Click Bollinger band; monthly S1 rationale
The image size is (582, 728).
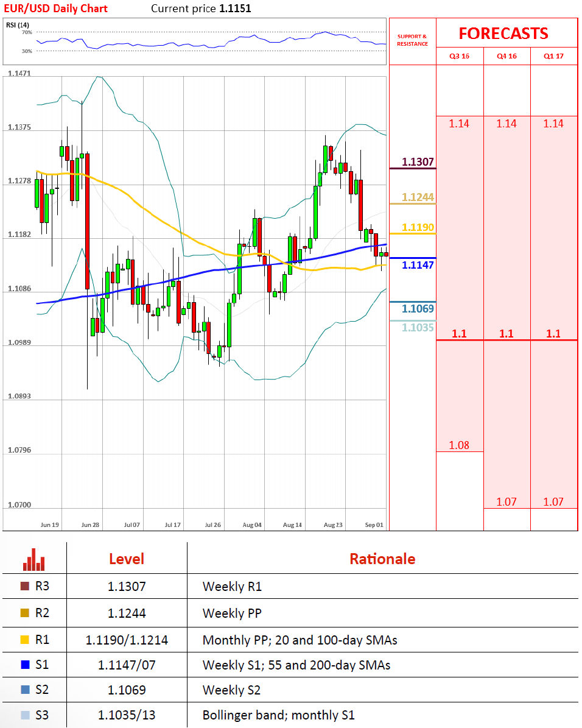click(x=278, y=715)
